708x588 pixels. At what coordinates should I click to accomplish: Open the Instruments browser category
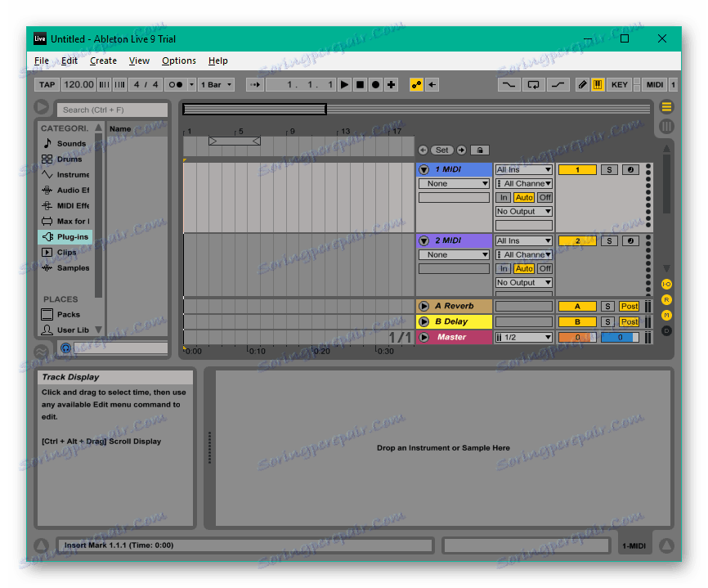(66, 175)
